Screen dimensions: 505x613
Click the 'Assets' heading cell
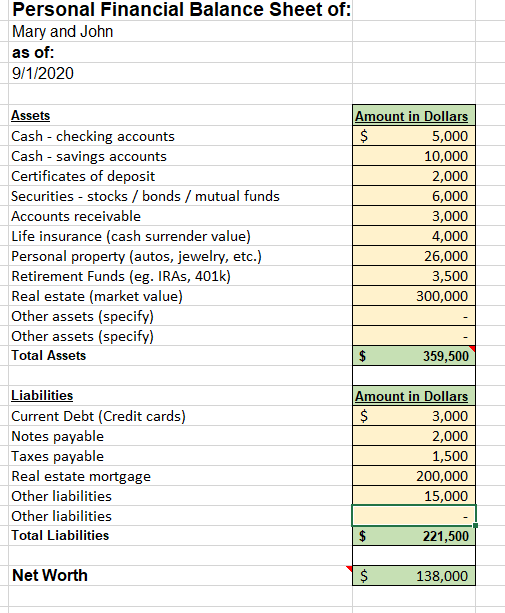pyautogui.click(x=181, y=115)
